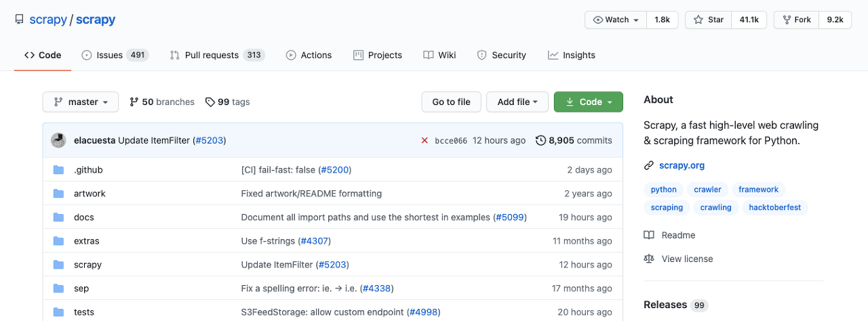
Task: Open the Insights tab
Action: [x=572, y=55]
